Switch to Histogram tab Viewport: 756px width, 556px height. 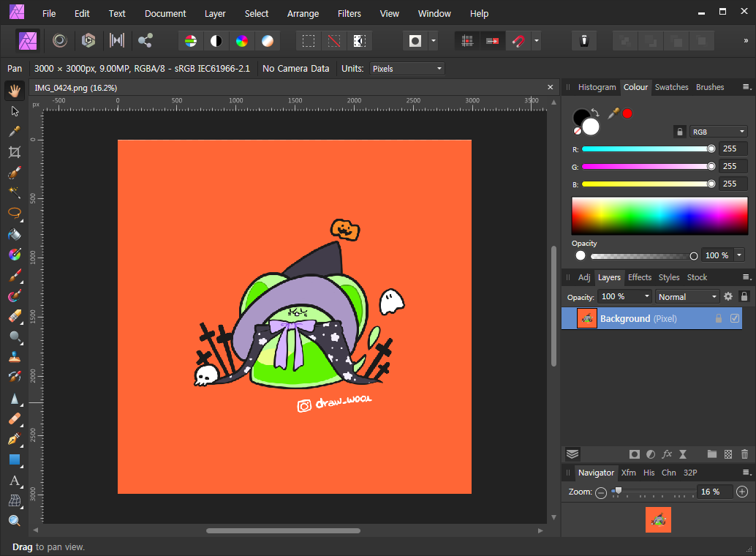pos(597,87)
